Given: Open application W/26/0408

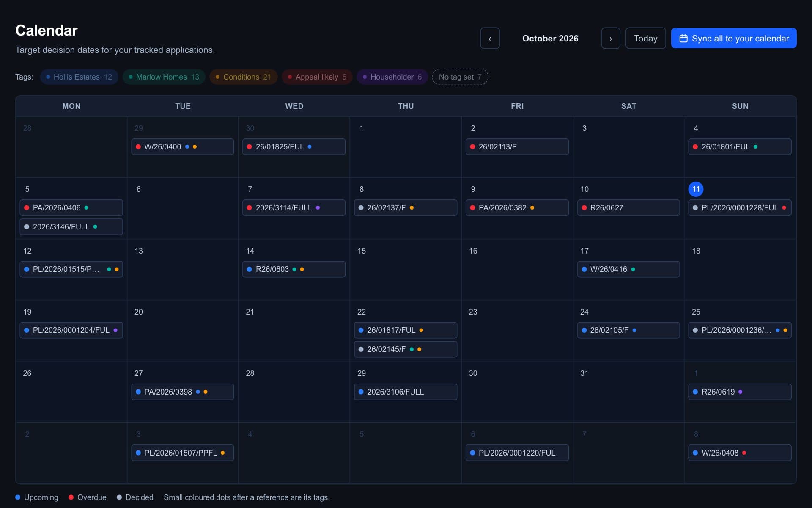Looking at the screenshot, I should coord(740,453).
